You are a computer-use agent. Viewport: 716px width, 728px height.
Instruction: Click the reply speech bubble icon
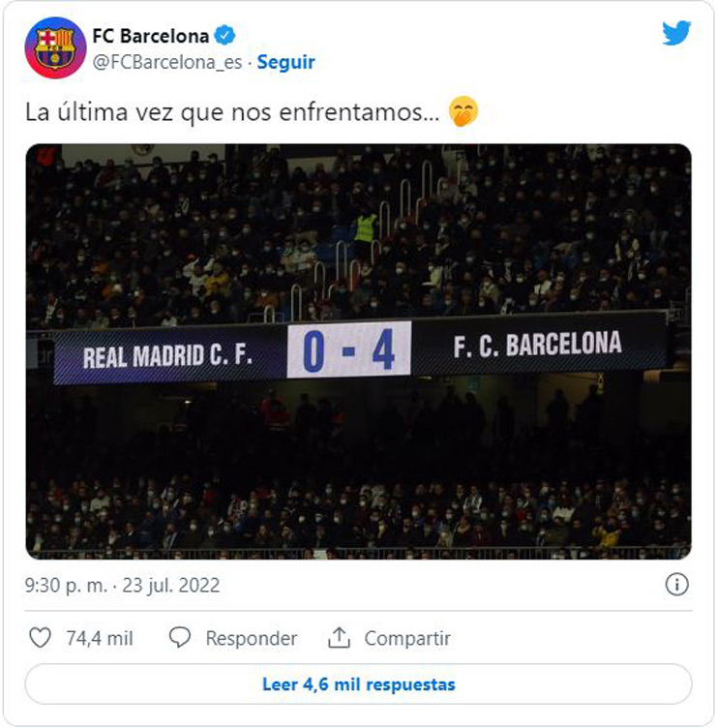coord(180,638)
